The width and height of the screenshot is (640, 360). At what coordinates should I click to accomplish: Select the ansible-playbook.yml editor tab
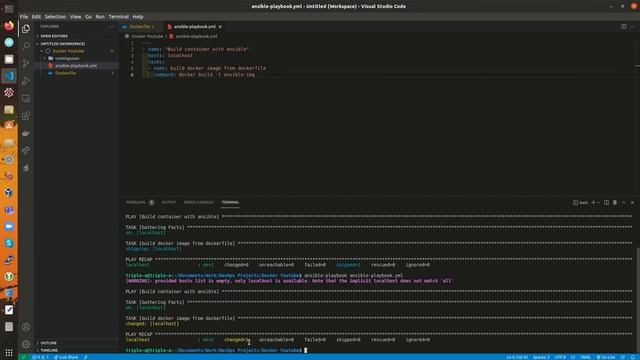195,27
